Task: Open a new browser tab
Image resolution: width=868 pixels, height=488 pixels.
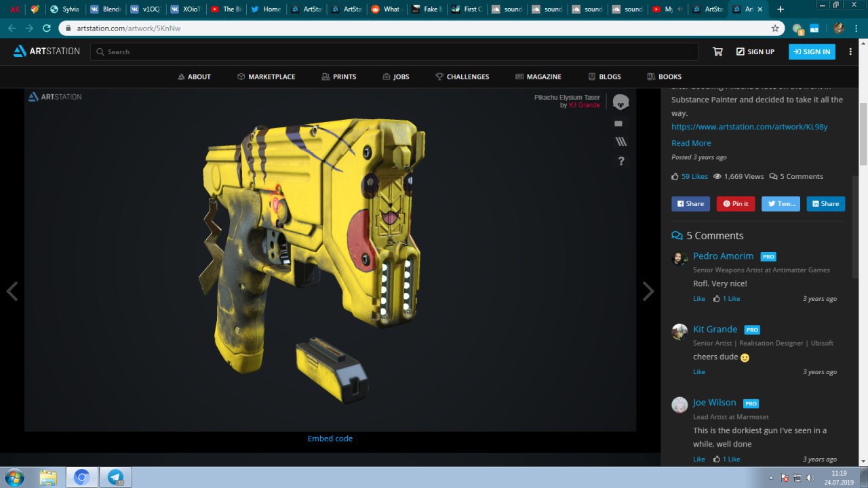Action: (x=781, y=9)
